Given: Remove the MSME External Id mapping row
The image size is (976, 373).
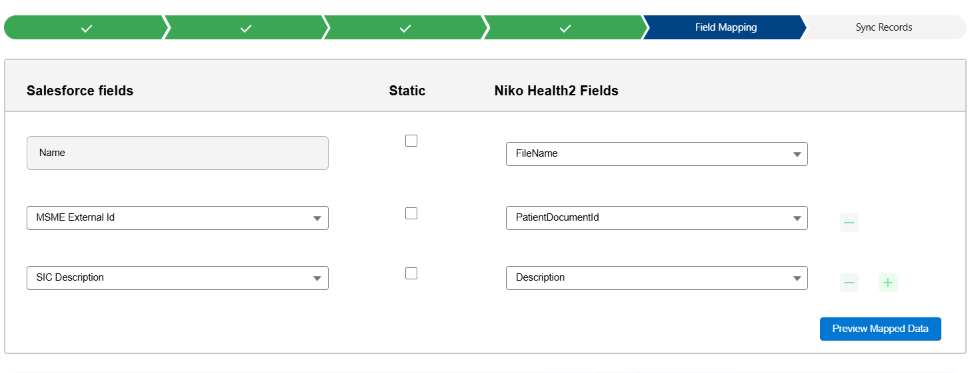Looking at the screenshot, I should [x=849, y=222].
